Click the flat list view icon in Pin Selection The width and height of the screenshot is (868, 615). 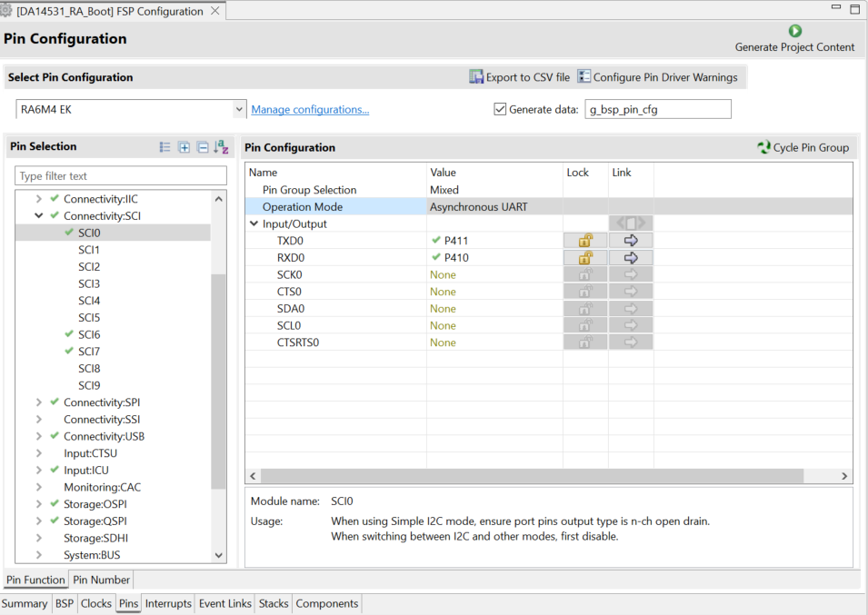coord(165,147)
